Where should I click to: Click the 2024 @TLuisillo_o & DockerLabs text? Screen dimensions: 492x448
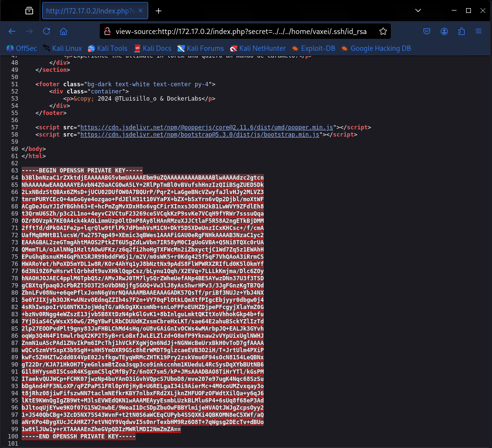click(x=149, y=99)
